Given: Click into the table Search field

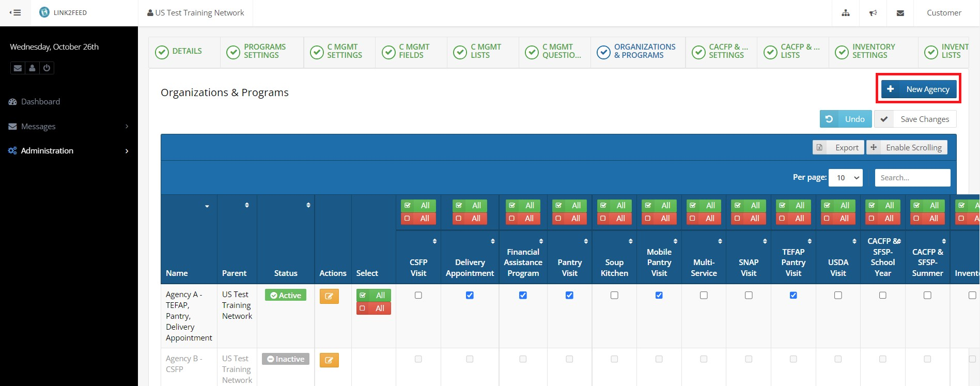Looking at the screenshot, I should click(912, 178).
